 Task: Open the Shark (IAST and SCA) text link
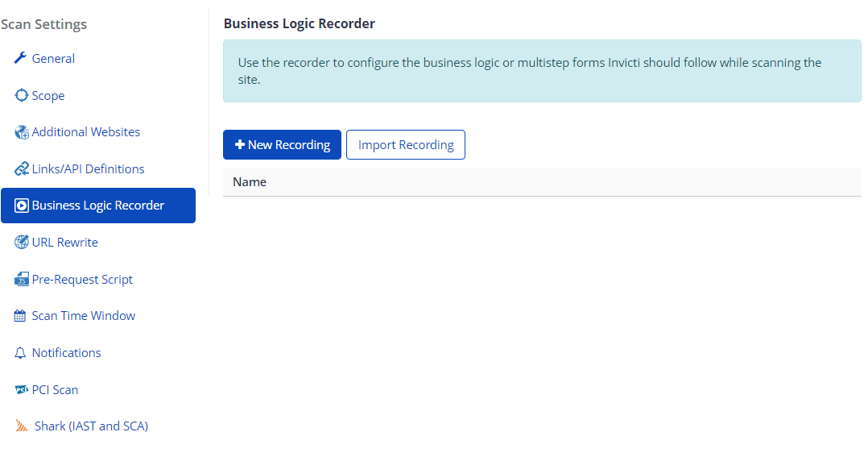[x=91, y=426]
